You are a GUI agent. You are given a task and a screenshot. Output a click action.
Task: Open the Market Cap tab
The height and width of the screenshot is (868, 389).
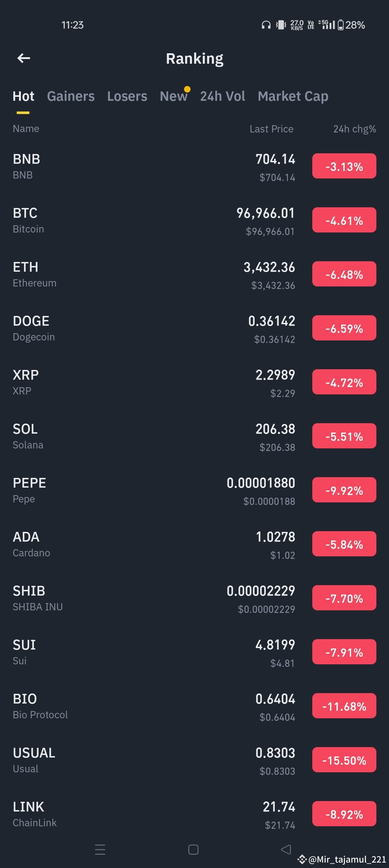pyautogui.click(x=293, y=96)
